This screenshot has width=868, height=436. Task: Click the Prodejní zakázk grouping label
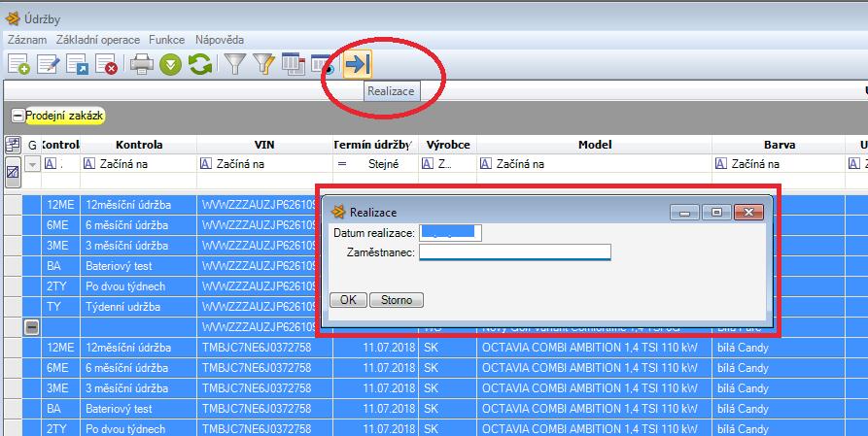click(x=64, y=117)
